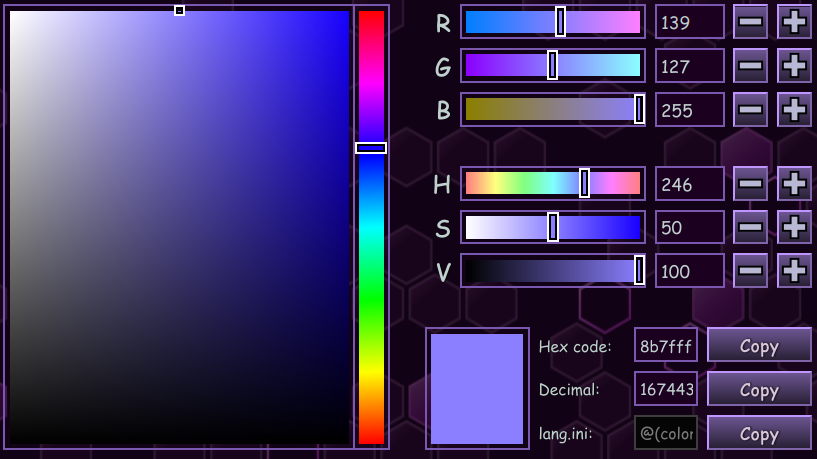Image resolution: width=817 pixels, height=459 pixels.
Task: Select the Hex code input field
Action: point(665,346)
